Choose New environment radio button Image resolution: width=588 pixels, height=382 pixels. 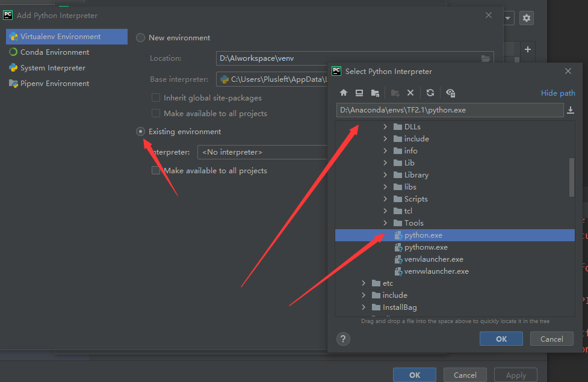pos(140,38)
